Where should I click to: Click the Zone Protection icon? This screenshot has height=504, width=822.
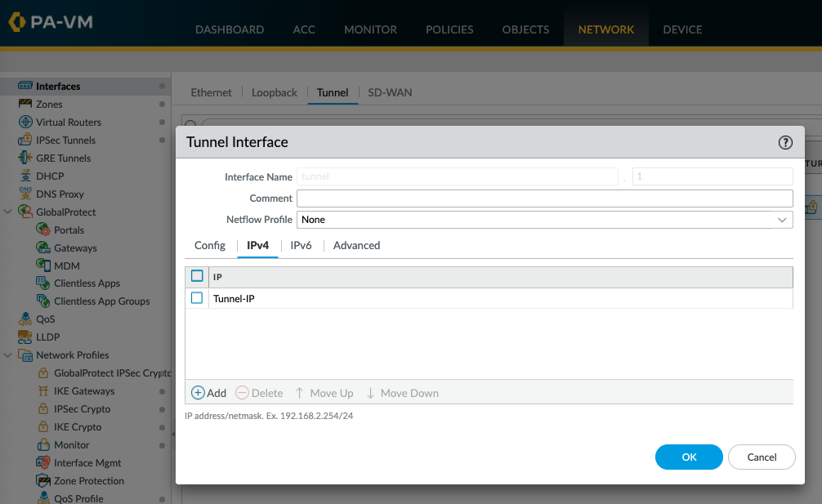tap(43, 480)
